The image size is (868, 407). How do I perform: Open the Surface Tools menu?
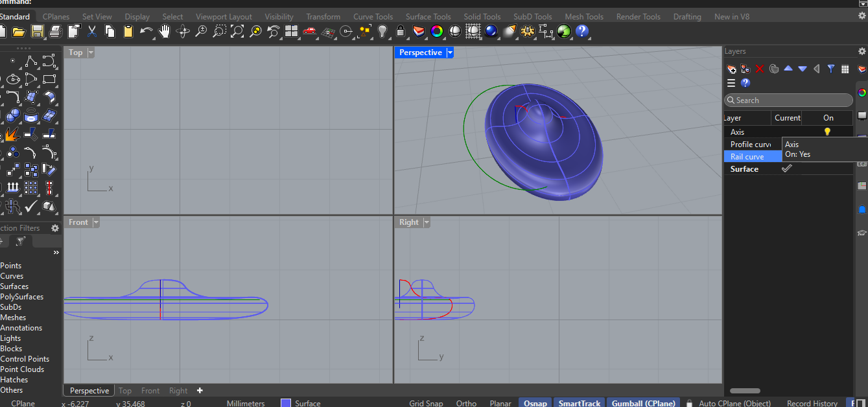click(428, 16)
